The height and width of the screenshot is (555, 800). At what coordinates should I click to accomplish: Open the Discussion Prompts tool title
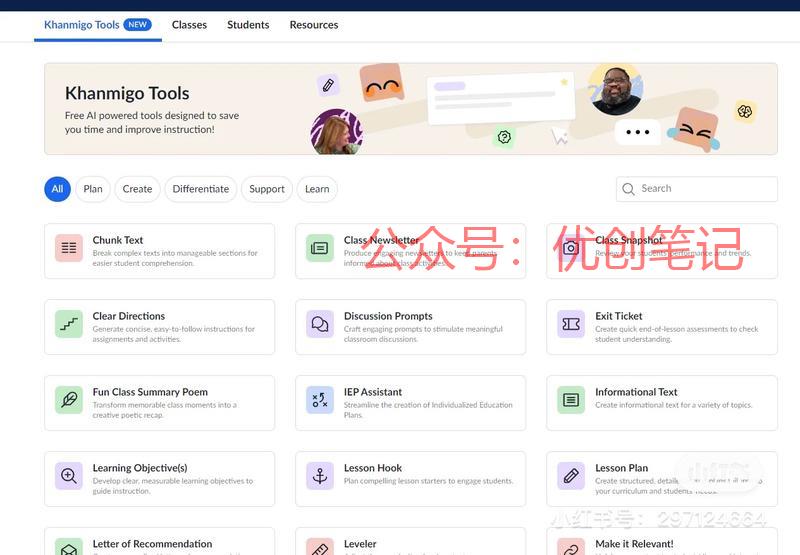pos(388,316)
